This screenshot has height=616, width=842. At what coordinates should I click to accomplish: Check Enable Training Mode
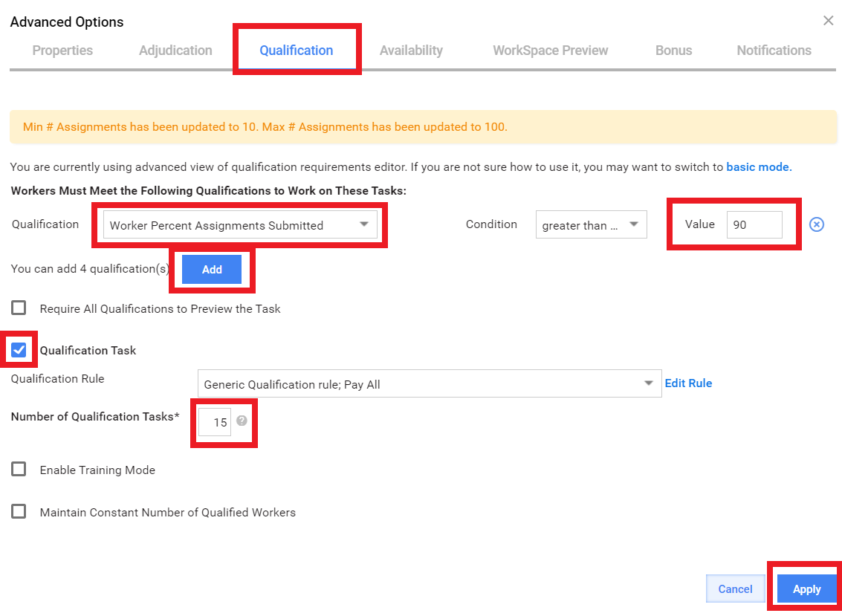19,470
